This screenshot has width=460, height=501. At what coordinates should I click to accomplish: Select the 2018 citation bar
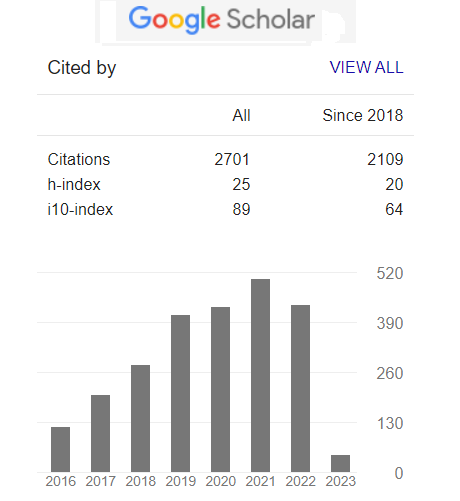[x=140, y=418]
